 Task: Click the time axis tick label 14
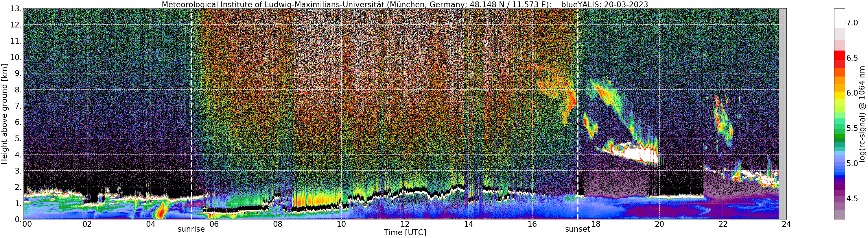pos(468,224)
